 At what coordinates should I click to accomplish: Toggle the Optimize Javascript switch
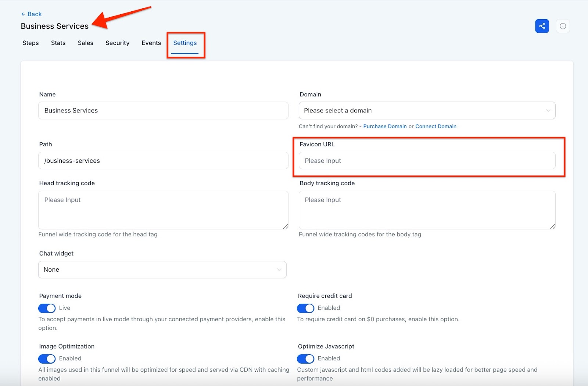[x=305, y=358]
